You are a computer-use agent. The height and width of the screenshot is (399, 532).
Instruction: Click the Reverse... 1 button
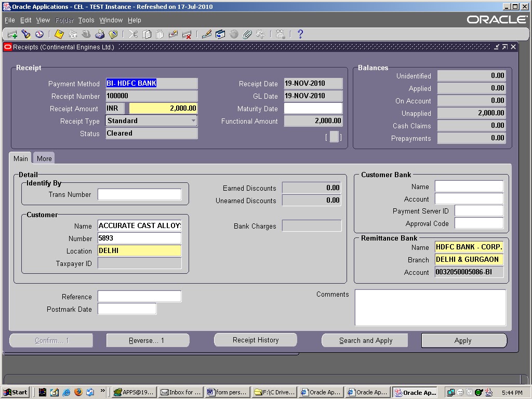click(148, 340)
